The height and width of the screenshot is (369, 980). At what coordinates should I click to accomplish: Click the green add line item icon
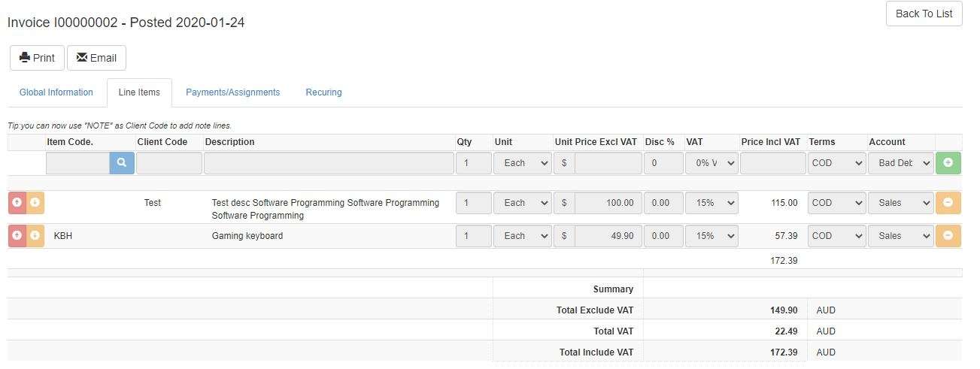(948, 163)
